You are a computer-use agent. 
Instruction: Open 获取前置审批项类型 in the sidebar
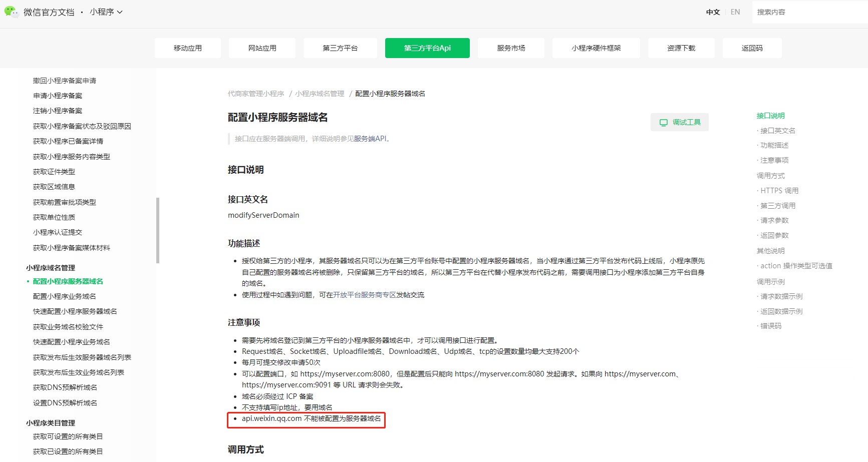click(65, 202)
